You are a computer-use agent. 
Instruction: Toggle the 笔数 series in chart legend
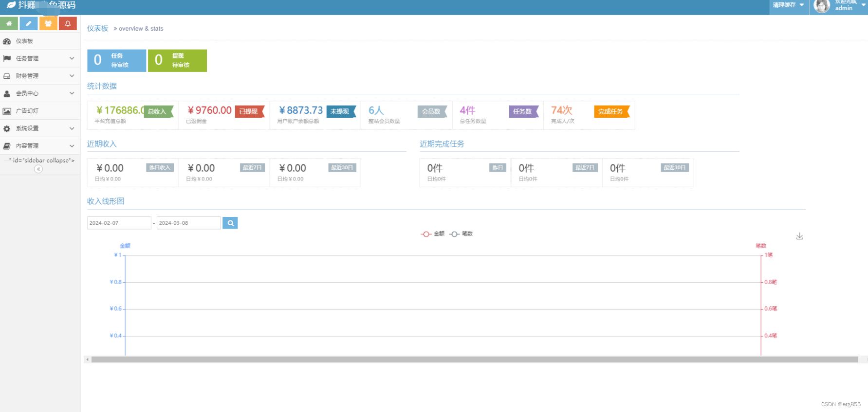(461, 234)
